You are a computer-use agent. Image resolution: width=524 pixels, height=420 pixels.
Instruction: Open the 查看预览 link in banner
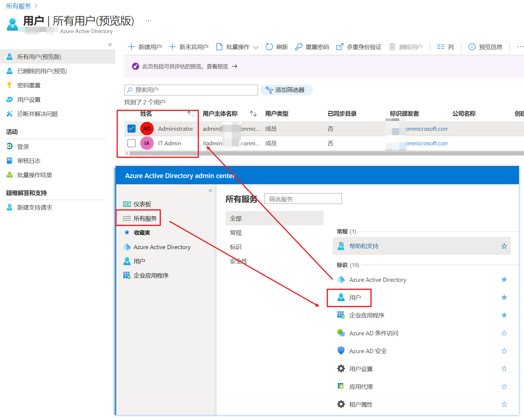pos(218,67)
